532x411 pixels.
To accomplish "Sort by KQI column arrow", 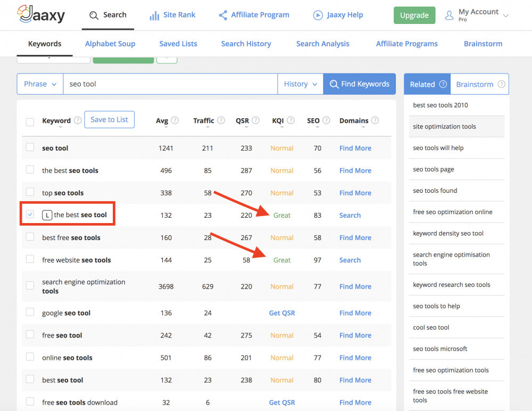I will [x=281, y=127].
